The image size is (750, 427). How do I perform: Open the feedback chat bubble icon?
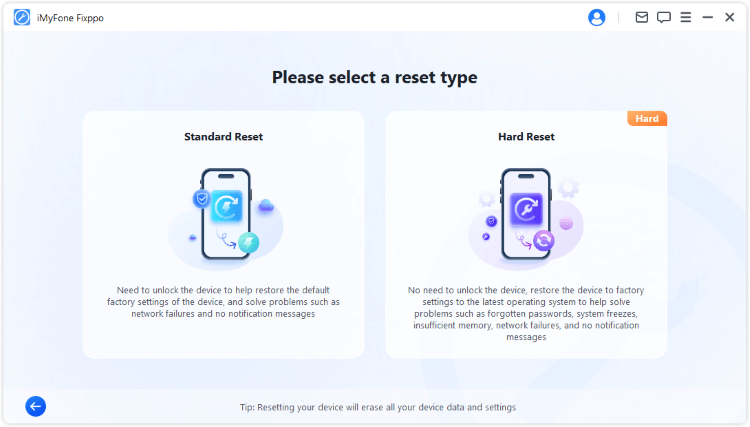pyautogui.click(x=664, y=17)
